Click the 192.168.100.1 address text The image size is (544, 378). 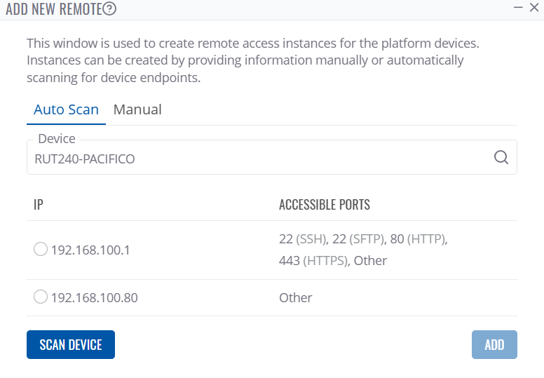tap(90, 250)
